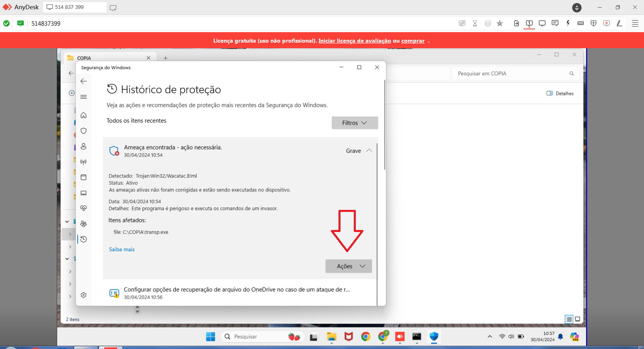The image size is (644, 349).
Task: Collapse the Grave threat entry
Action: point(369,150)
